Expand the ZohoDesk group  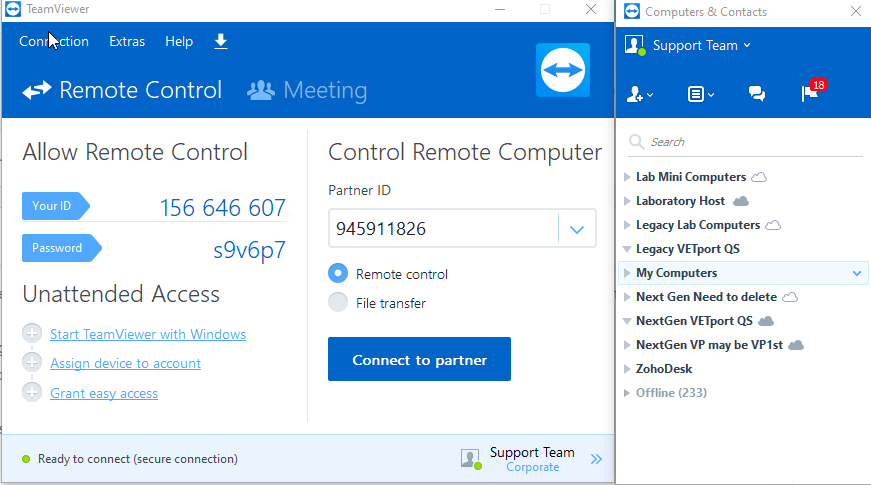627,369
